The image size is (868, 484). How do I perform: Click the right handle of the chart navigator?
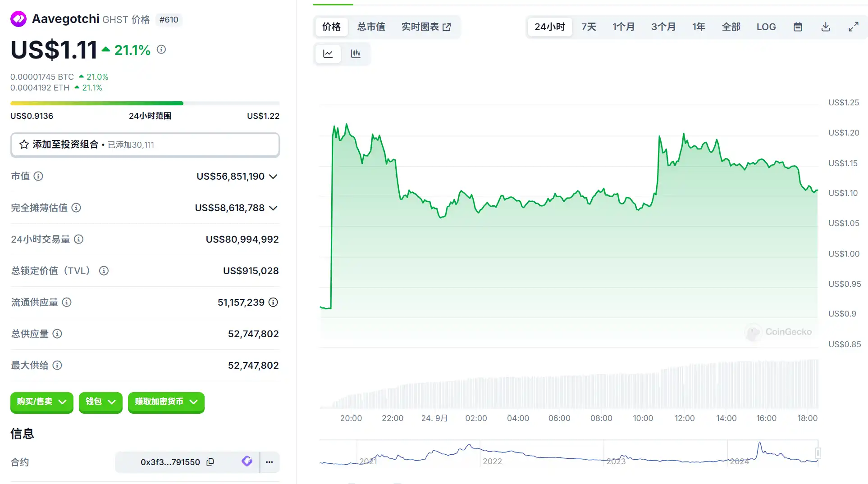tap(818, 453)
